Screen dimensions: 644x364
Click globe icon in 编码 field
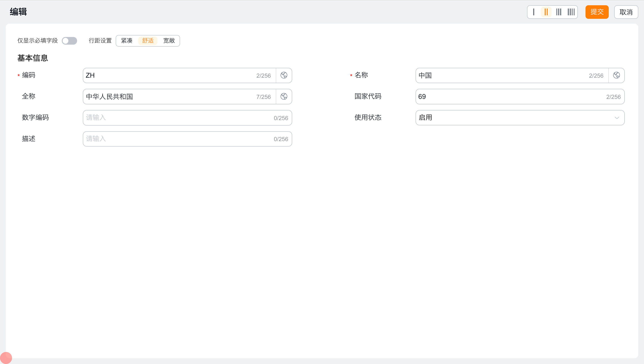(284, 75)
